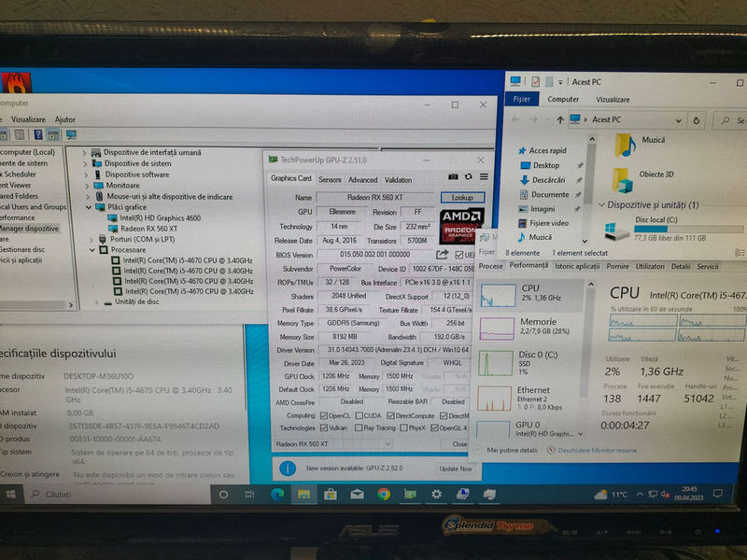Open the GPU-Z hamburger menu
The image size is (747, 560).
click(x=484, y=176)
